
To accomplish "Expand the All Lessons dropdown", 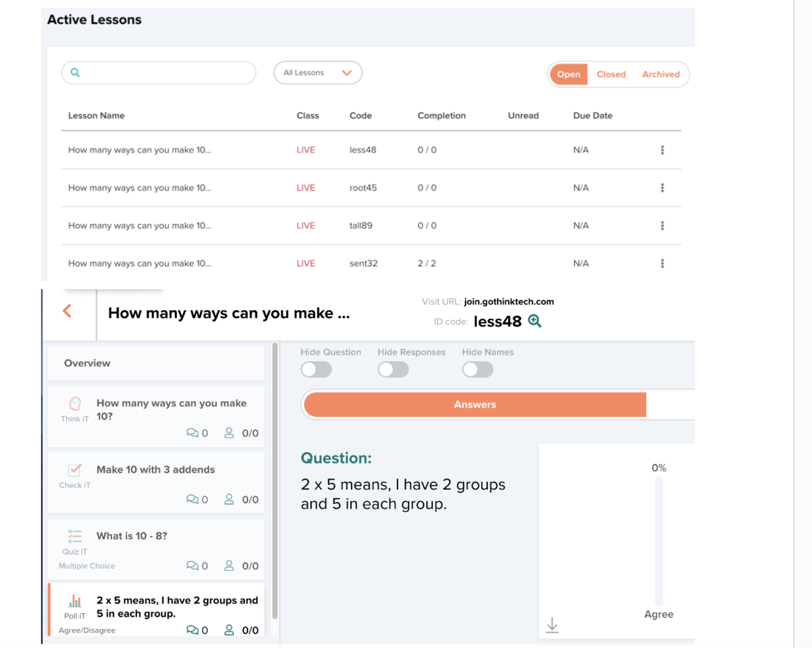I will tap(318, 73).
